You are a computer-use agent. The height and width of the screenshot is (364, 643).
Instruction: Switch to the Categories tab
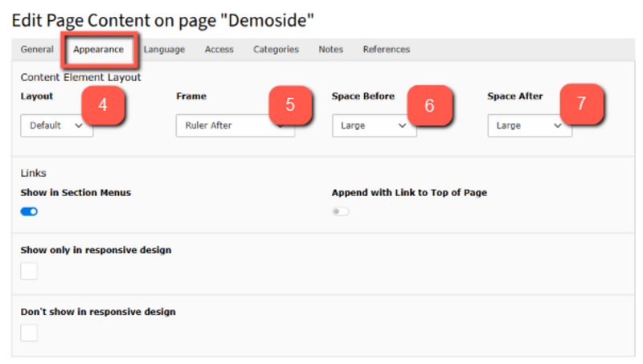[276, 49]
